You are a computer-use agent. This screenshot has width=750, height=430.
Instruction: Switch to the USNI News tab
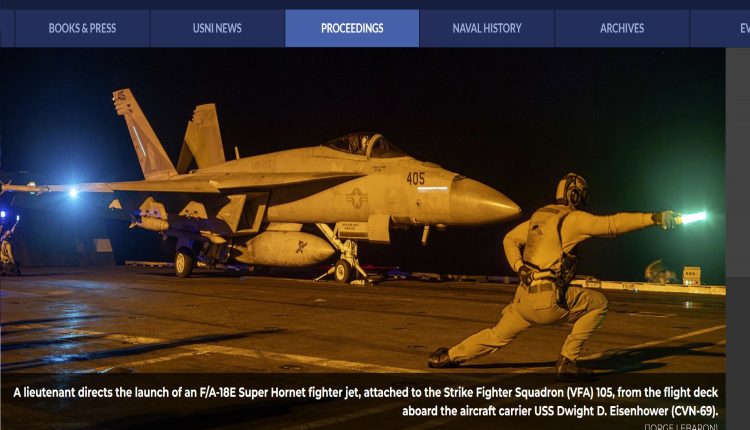pyautogui.click(x=217, y=28)
